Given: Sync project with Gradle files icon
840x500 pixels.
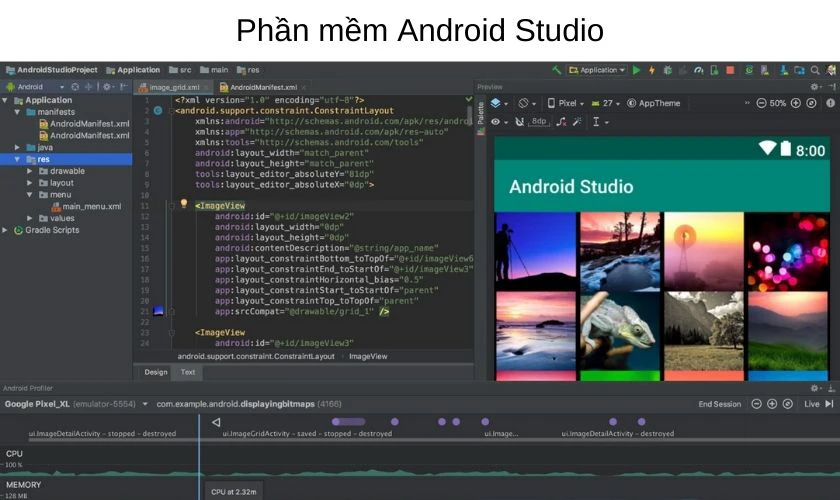Looking at the screenshot, I should click(x=749, y=70).
